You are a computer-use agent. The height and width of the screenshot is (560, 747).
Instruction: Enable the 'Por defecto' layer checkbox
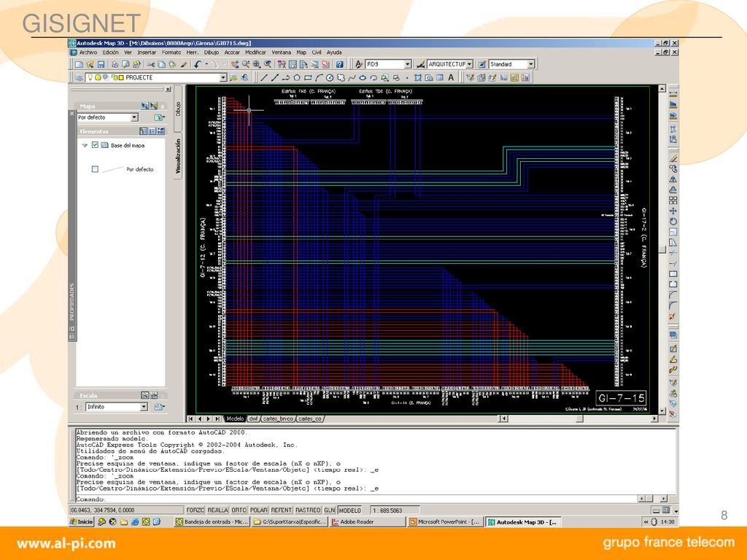pos(95,169)
